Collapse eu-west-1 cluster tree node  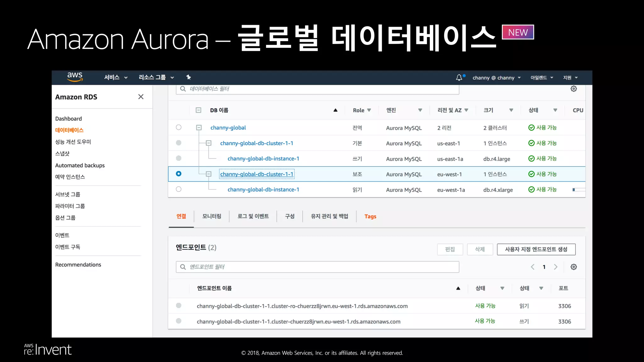coord(208,174)
